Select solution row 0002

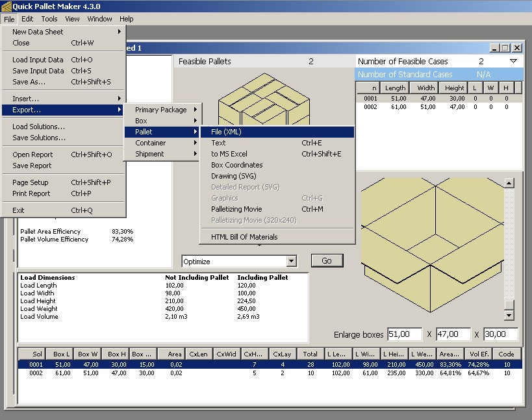270,373
